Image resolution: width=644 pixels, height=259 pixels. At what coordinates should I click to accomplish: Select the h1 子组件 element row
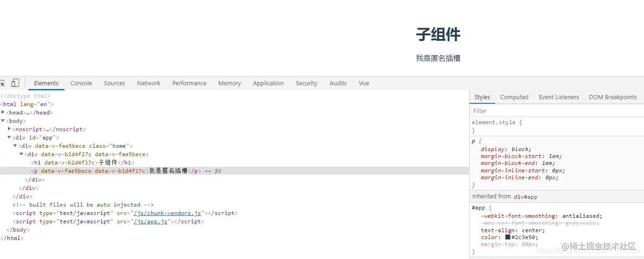pos(83,163)
